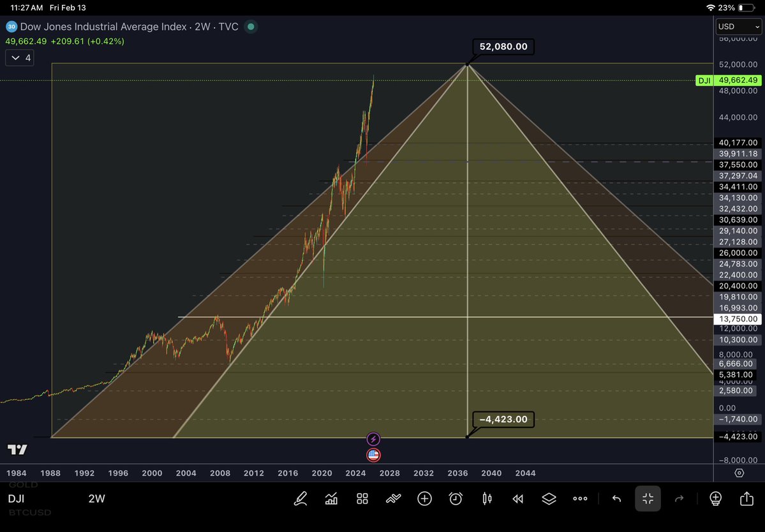This screenshot has width=765, height=532.
Task: Undo the last action with arrow
Action: tap(617, 499)
